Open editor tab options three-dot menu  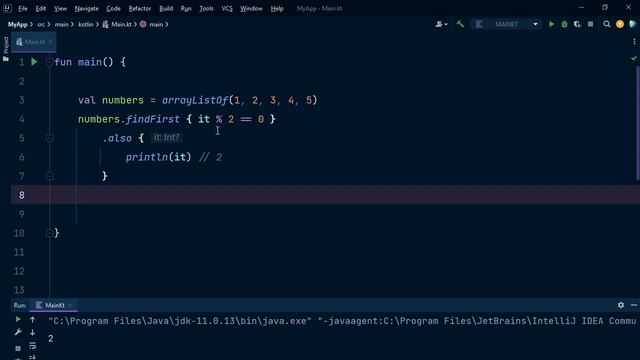point(634,42)
